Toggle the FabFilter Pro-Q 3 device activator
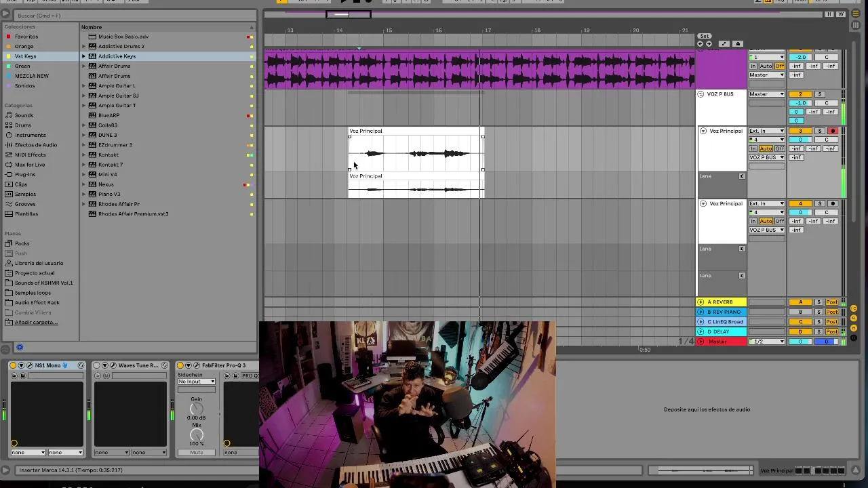Viewport: 868px width, 488px height. click(180, 365)
